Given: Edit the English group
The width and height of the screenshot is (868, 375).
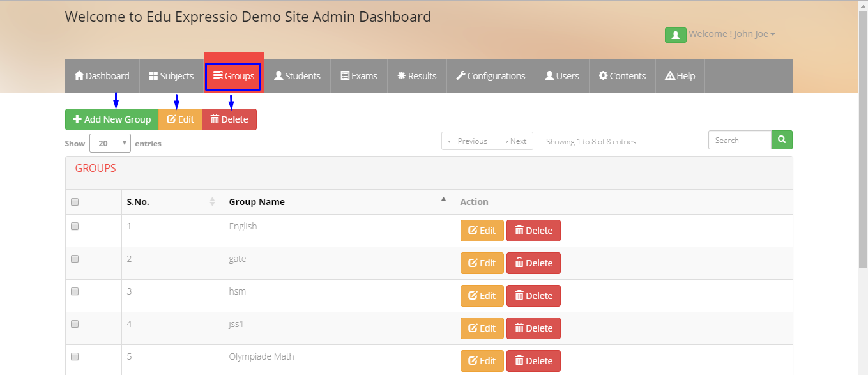Looking at the screenshot, I should coord(482,231).
